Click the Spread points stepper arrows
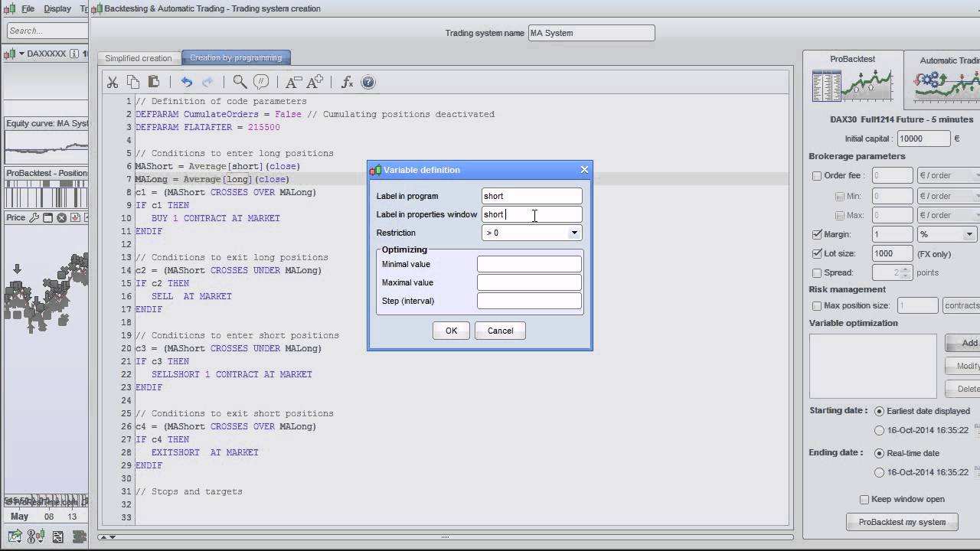The height and width of the screenshot is (551, 980). 906,272
